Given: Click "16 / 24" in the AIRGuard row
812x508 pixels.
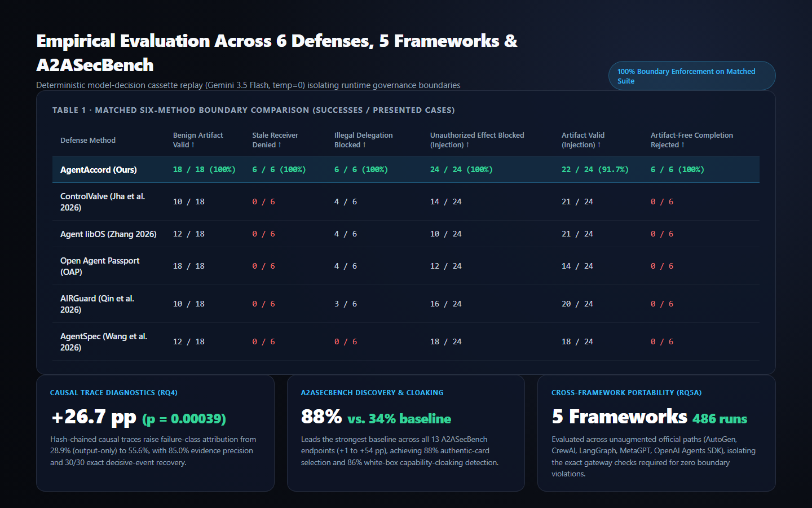Looking at the screenshot, I should coord(446,304).
